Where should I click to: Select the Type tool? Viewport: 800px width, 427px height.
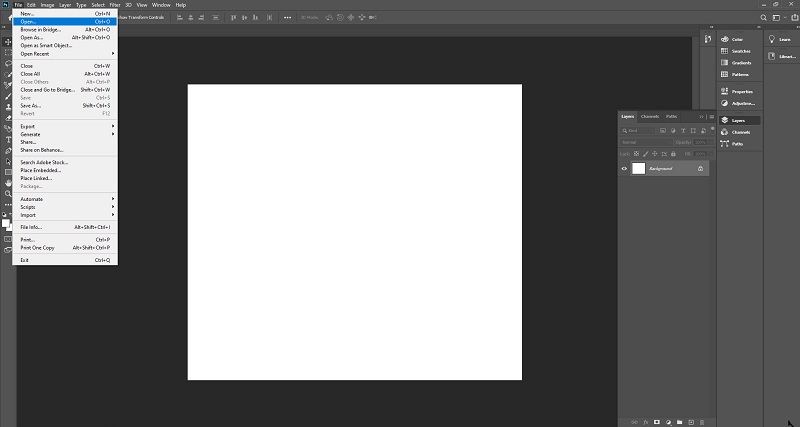[8, 140]
